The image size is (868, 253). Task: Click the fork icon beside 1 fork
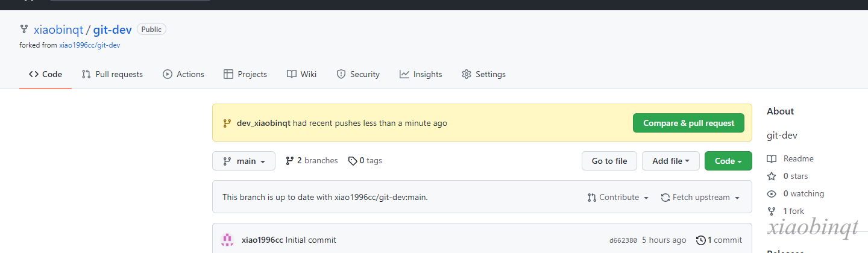click(x=772, y=211)
